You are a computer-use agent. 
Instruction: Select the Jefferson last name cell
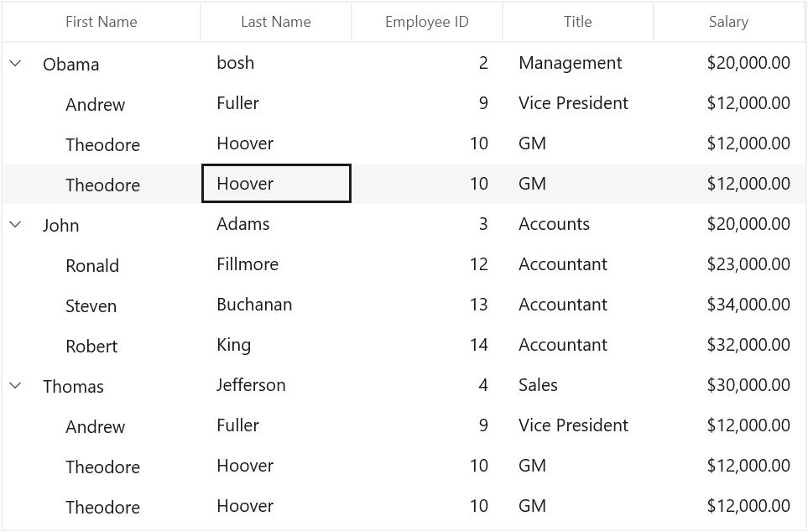click(276, 384)
